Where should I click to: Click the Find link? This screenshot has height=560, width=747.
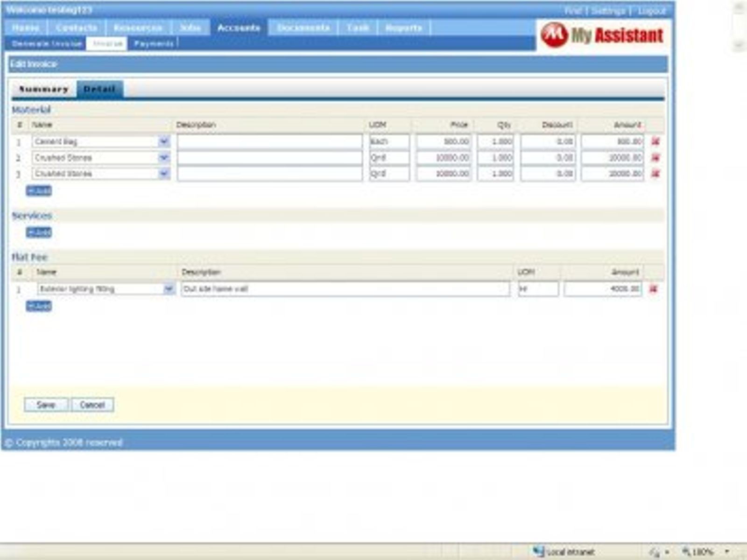click(x=573, y=10)
